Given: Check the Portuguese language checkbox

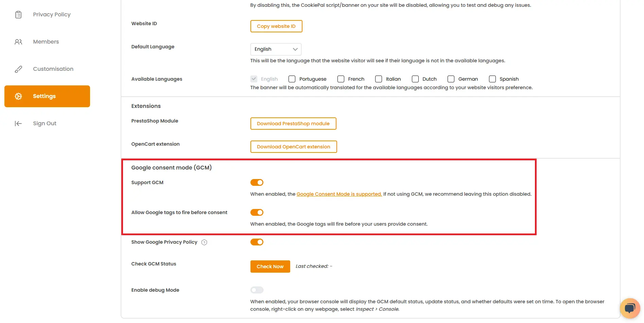Looking at the screenshot, I should click(292, 79).
